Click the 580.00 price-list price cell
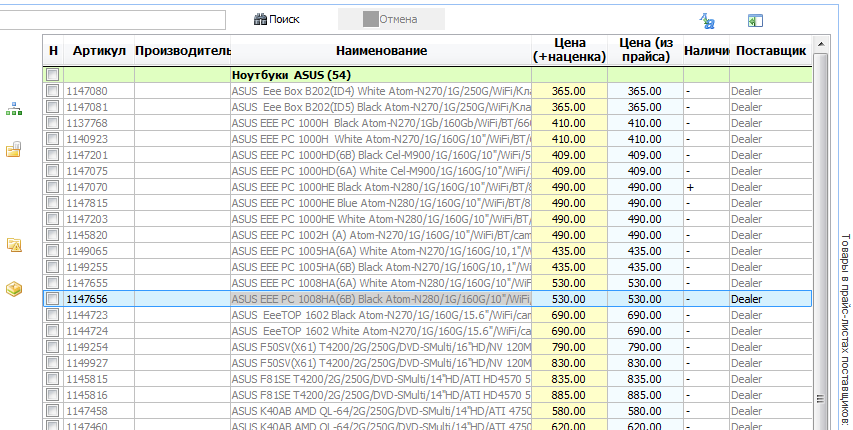 (645, 411)
